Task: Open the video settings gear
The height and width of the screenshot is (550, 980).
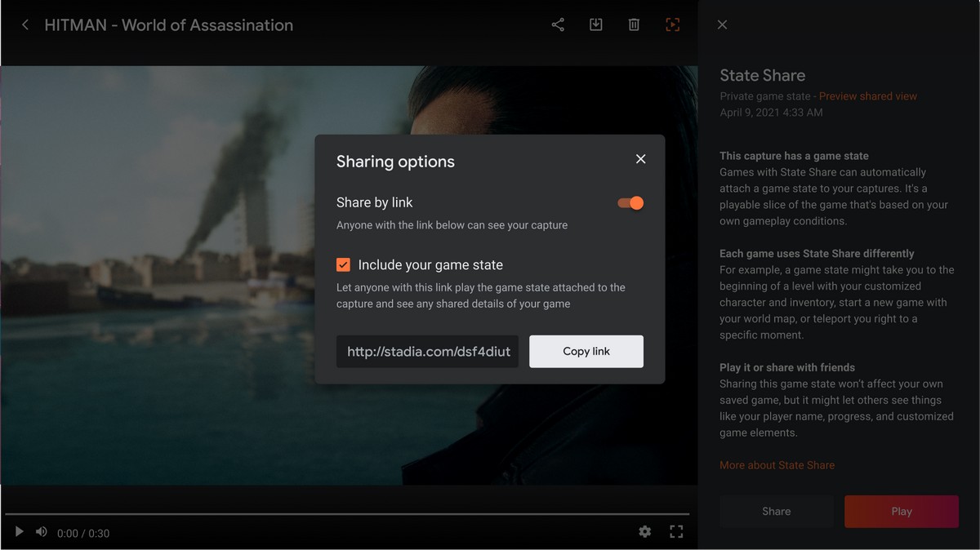Action: [644, 531]
